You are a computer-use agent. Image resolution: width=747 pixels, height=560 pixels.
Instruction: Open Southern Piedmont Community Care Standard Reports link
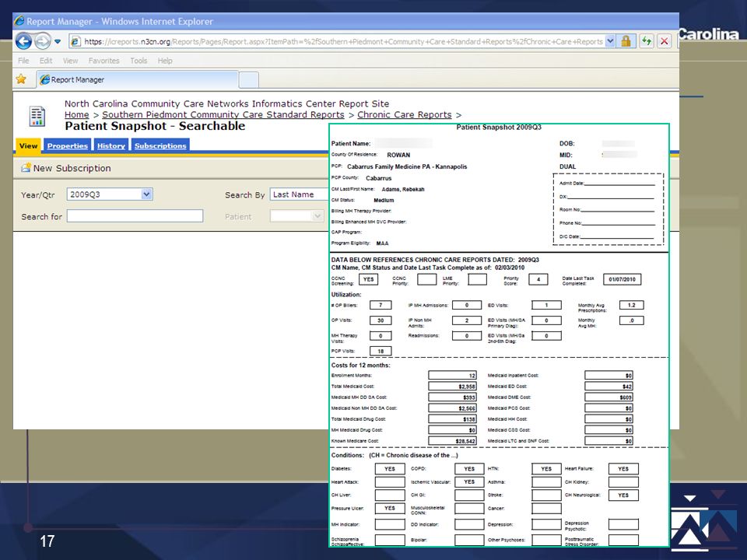223,115
